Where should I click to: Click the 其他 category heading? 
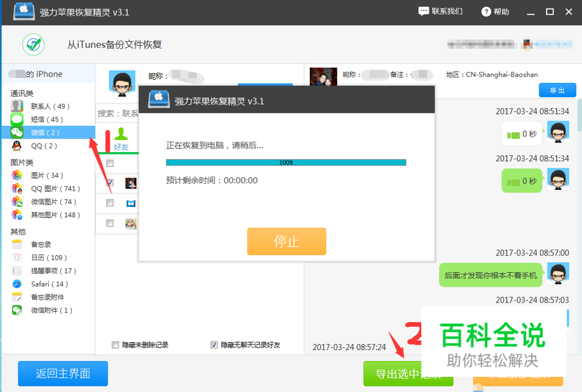(x=18, y=232)
